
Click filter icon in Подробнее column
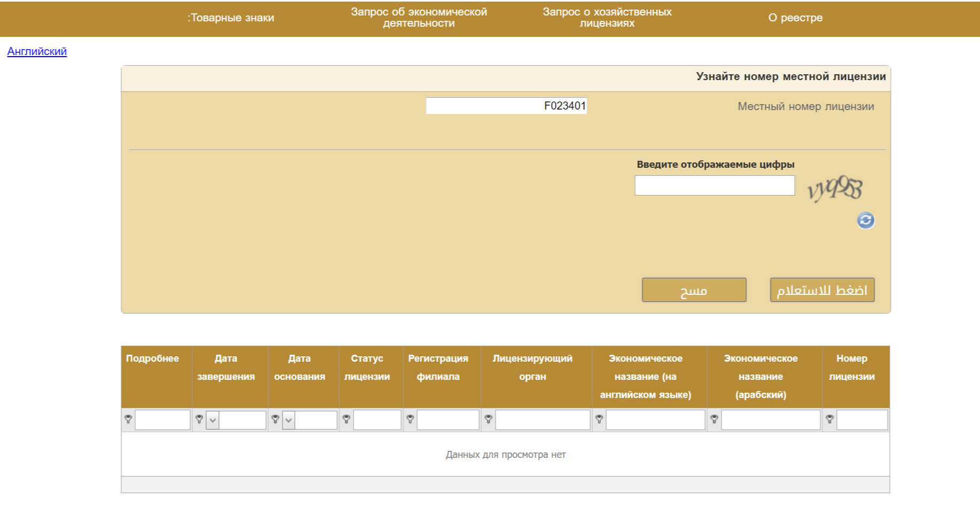click(x=128, y=419)
